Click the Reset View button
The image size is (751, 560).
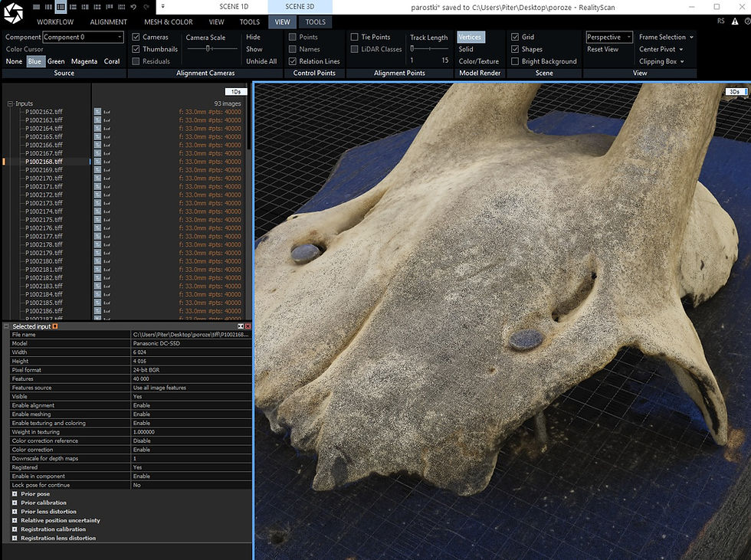coord(602,49)
